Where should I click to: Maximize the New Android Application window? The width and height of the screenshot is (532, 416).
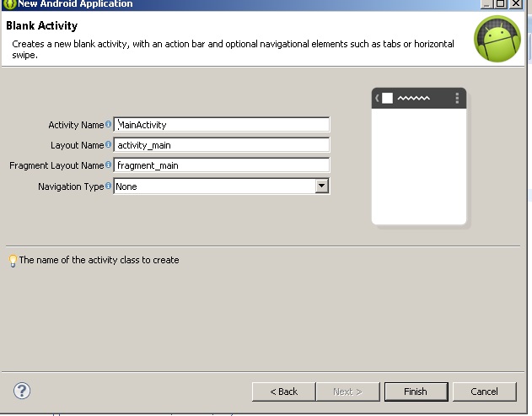[501, 3]
